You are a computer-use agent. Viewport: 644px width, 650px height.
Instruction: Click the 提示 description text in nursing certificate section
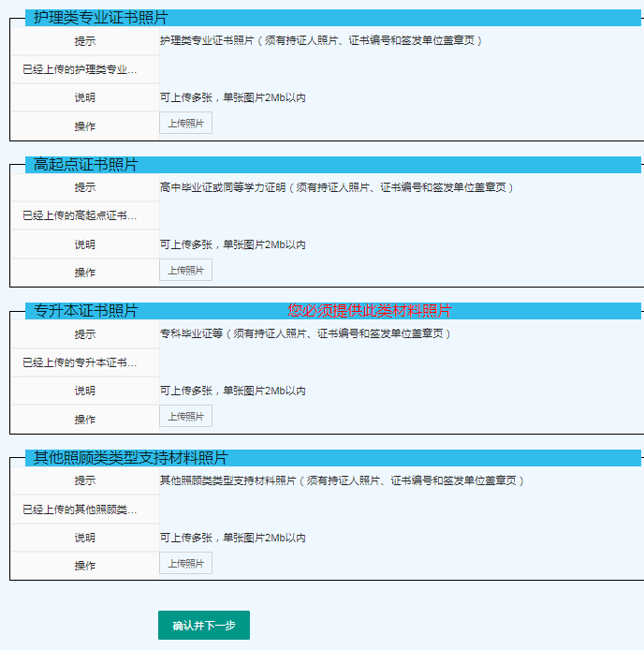[x=321, y=41]
